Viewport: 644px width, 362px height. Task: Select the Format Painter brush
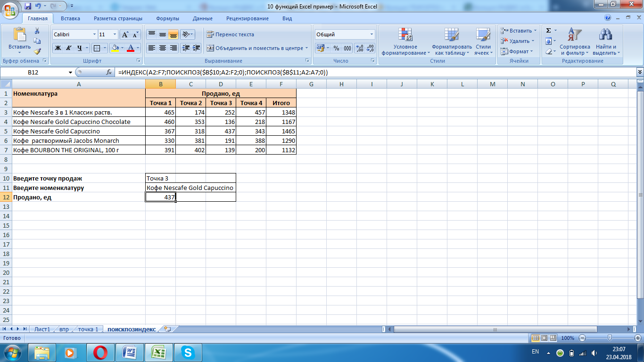[x=37, y=51]
